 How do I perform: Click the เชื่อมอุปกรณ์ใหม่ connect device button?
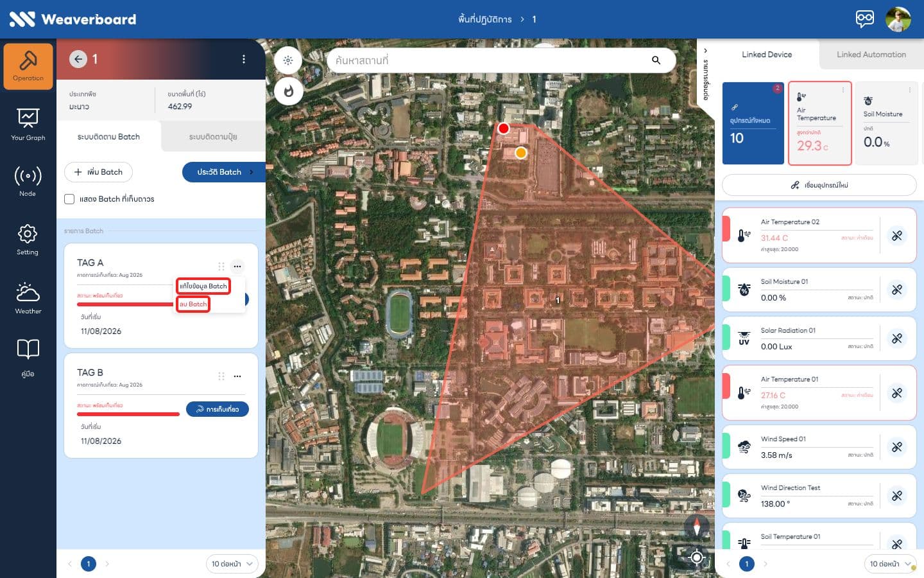coord(819,185)
